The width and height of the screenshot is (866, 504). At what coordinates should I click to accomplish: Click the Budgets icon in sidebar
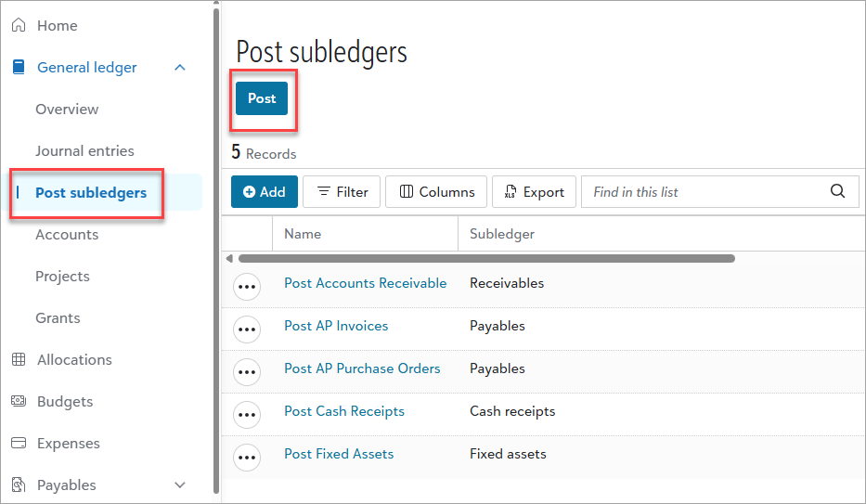[19, 402]
